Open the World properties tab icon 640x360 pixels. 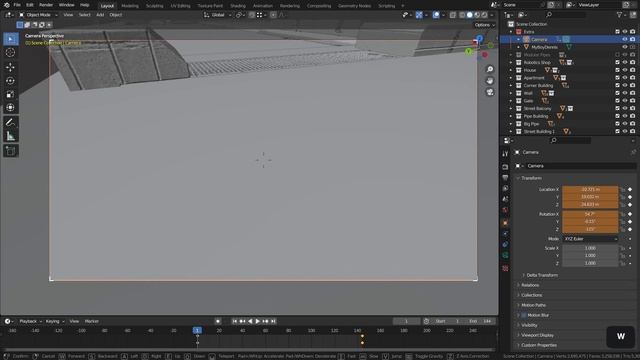tap(505, 210)
